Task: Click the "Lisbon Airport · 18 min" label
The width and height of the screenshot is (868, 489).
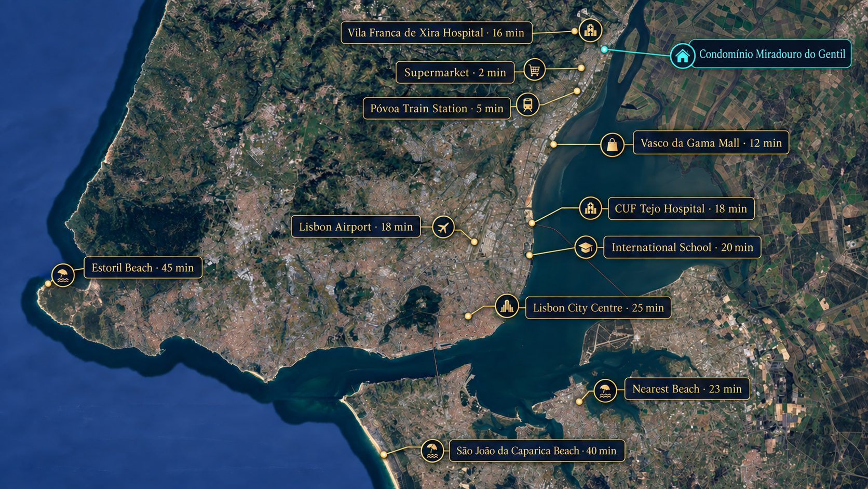Action: [356, 227]
